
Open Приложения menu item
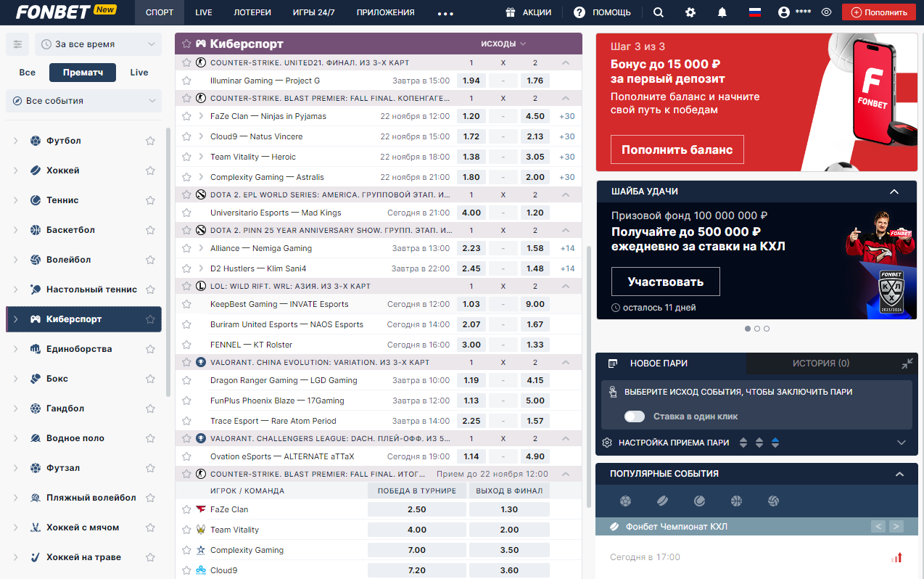click(x=386, y=12)
